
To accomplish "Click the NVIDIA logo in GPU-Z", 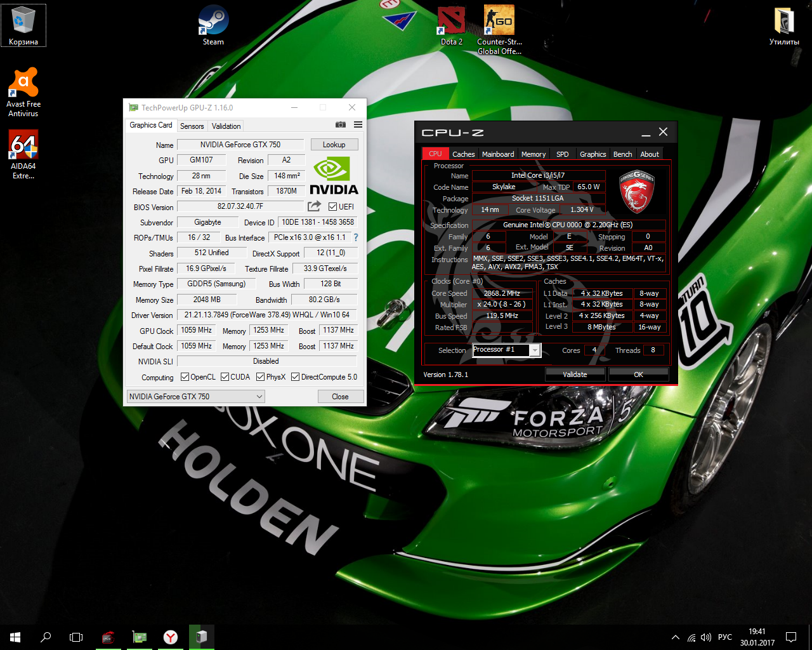I will [334, 176].
